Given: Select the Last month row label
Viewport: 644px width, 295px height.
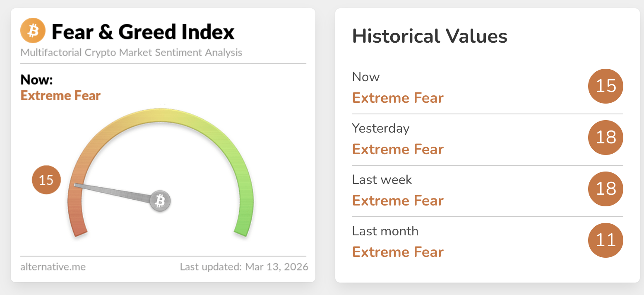Looking at the screenshot, I should [385, 231].
